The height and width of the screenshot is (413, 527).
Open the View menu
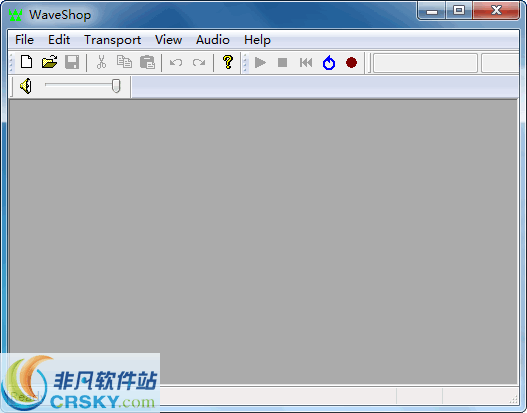168,40
